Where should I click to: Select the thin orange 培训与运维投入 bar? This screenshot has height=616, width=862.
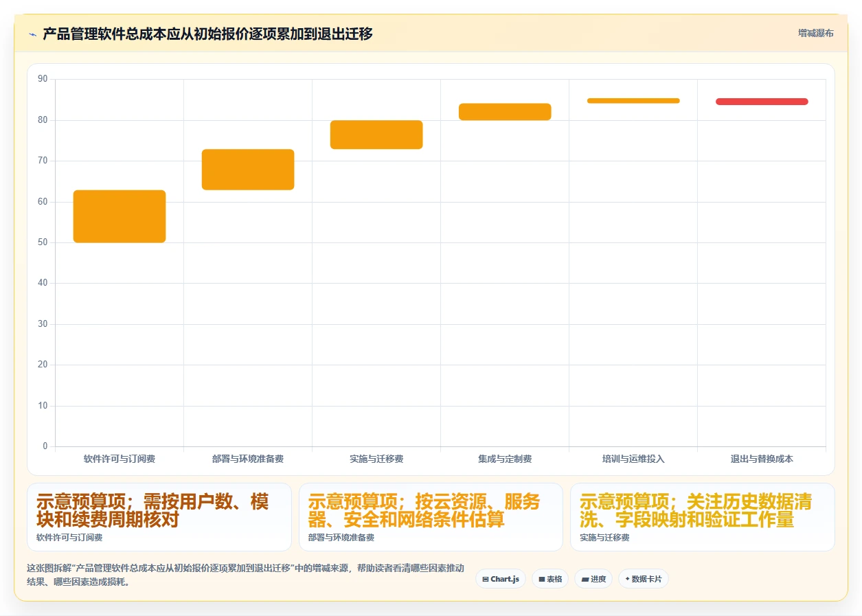pos(633,101)
